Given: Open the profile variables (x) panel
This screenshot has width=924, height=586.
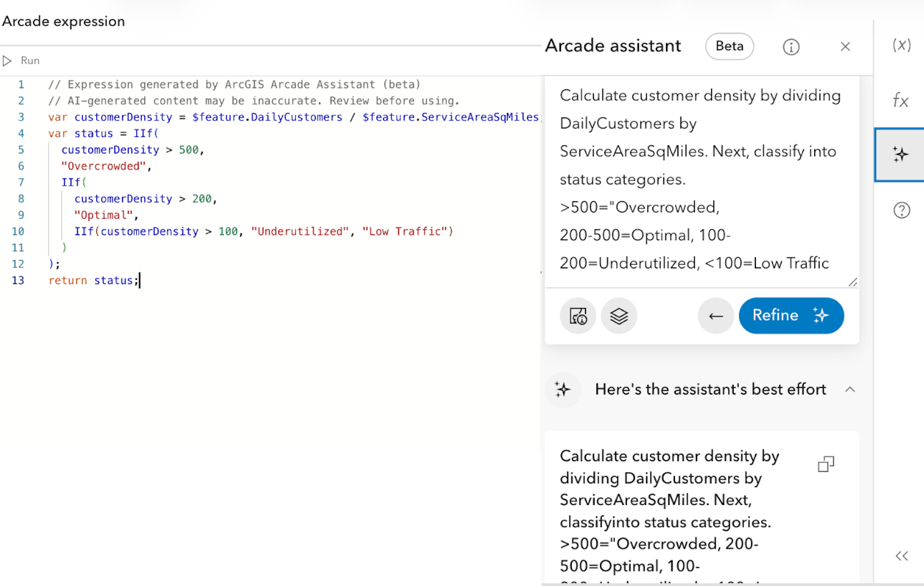Looking at the screenshot, I should [901, 45].
